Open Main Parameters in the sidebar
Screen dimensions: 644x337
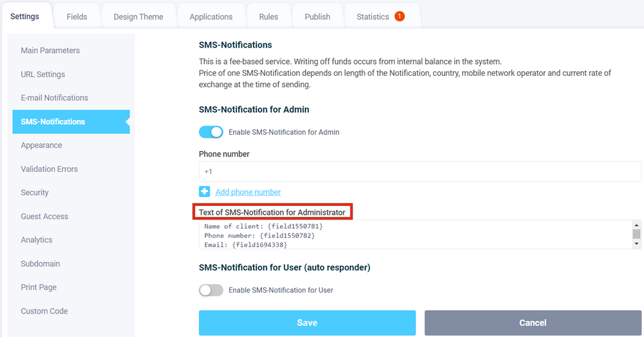50,50
